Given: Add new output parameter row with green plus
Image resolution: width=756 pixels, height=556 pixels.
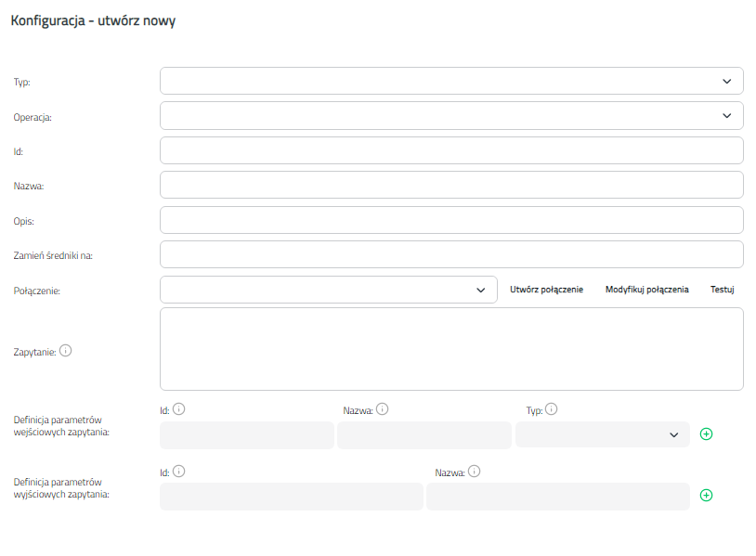Looking at the screenshot, I should point(707,496).
